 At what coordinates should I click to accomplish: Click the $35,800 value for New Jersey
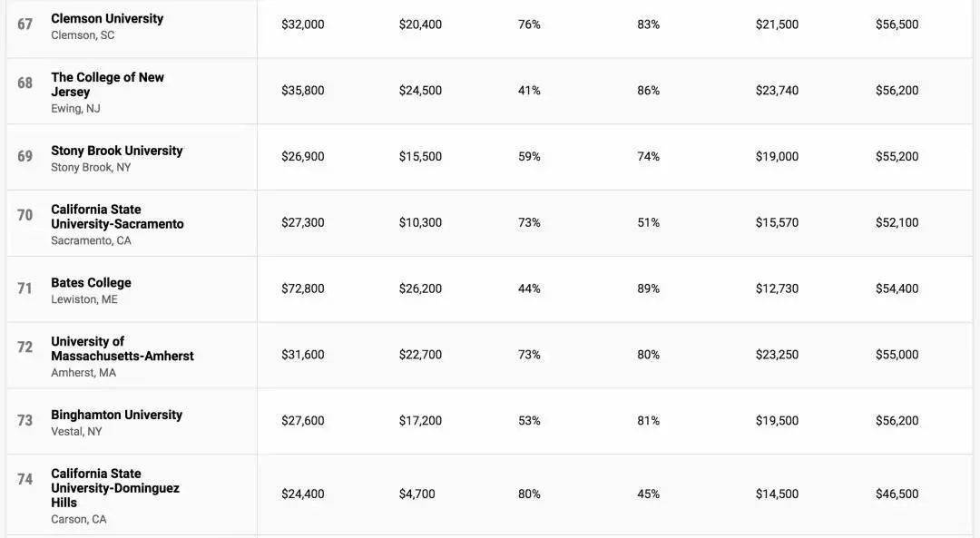coord(302,91)
